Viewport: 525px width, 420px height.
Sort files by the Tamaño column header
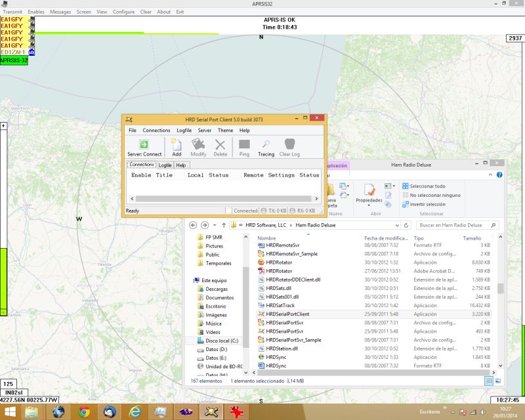(x=472, y=238)
